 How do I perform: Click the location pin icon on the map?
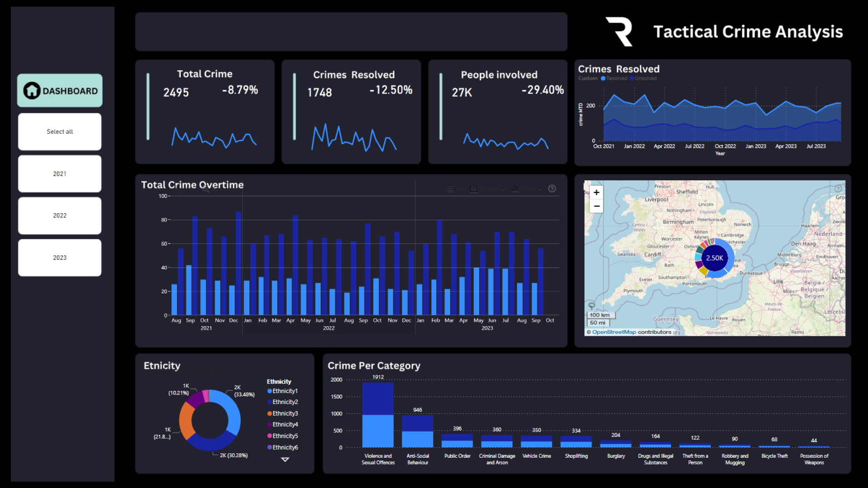[591, 306]
